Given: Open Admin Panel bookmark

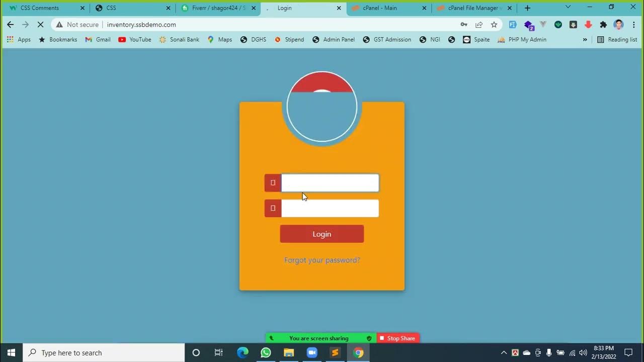Looking at the screenshot, I should [334, 40].
